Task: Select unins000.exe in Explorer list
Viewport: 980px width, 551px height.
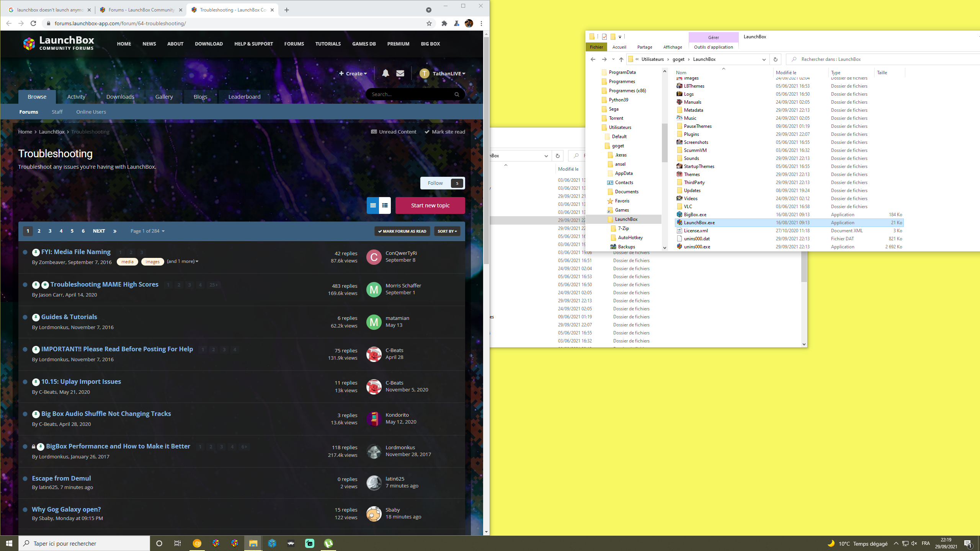Action: 789,247
